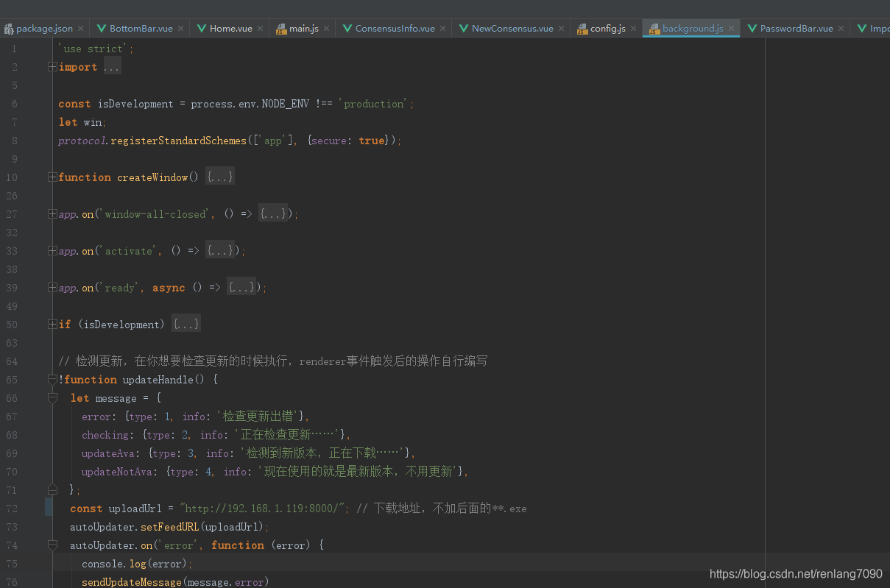This screenshot has height=588, width=890.
Task: Collapse the autoUpdater error handler fold marker
Action: [x=52, y=545]
